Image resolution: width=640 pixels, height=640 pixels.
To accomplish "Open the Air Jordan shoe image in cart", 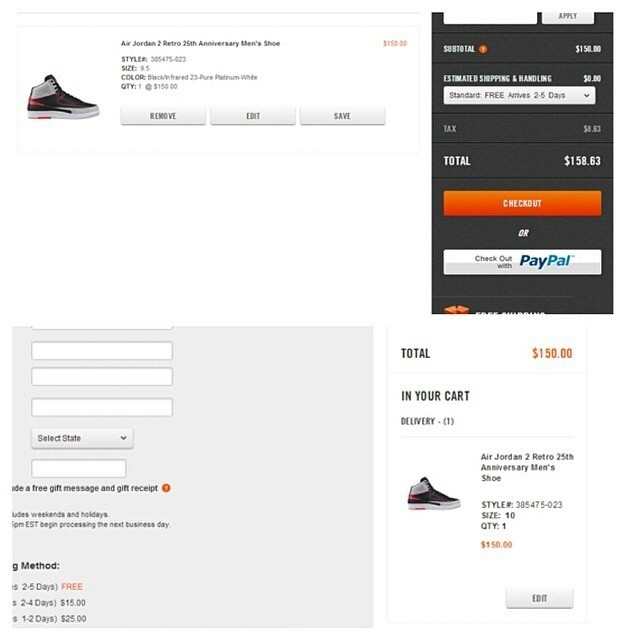I will (63, 97).
